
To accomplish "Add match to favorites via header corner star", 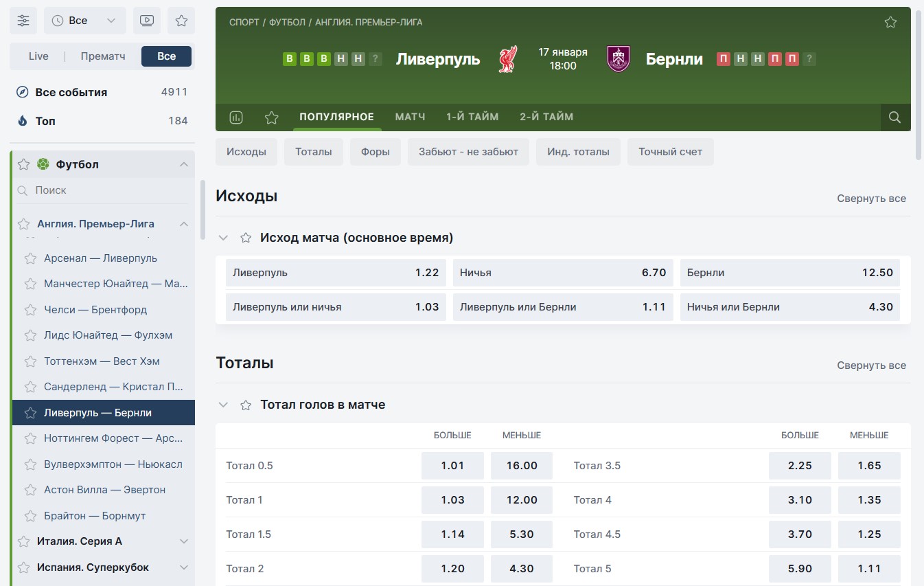I will click(x=890, y=22).
